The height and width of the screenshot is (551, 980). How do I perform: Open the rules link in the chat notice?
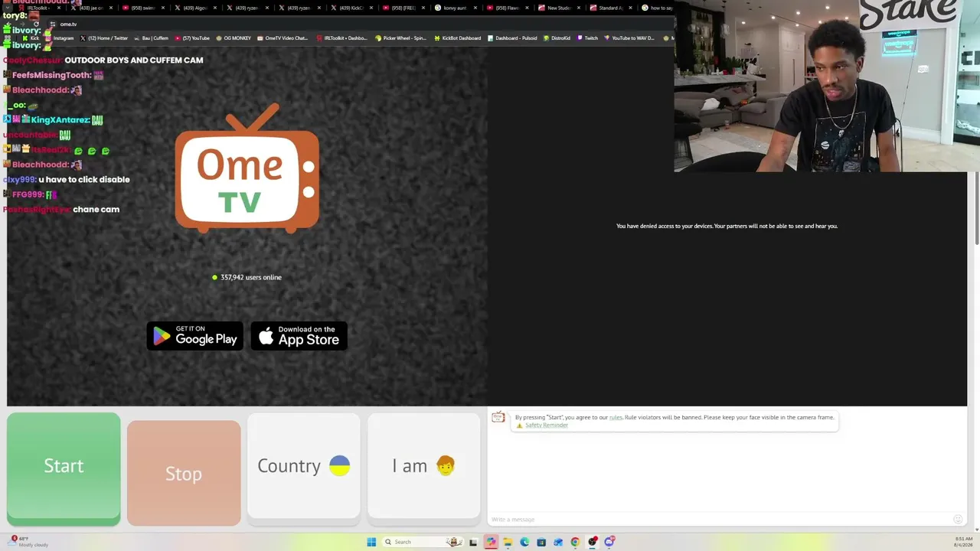pos(616,418)
